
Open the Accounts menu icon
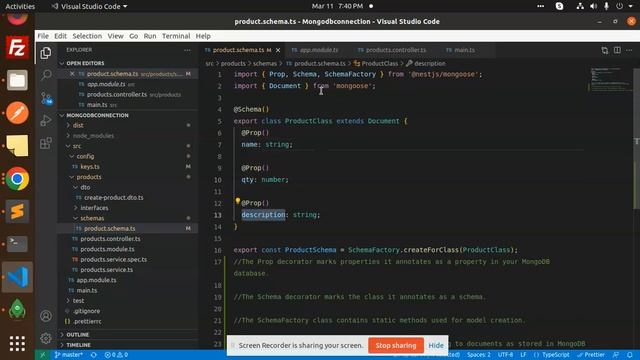click(46, 316)
